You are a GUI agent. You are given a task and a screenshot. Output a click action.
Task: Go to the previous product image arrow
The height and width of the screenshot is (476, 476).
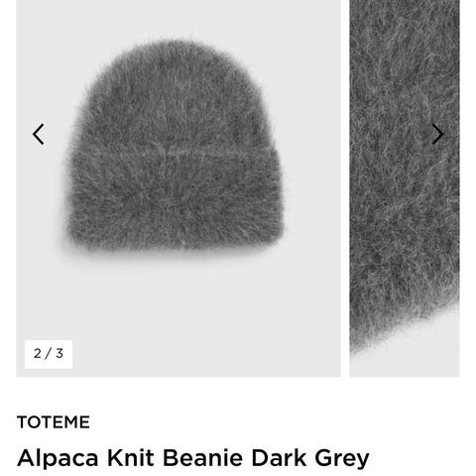point(39,134)
